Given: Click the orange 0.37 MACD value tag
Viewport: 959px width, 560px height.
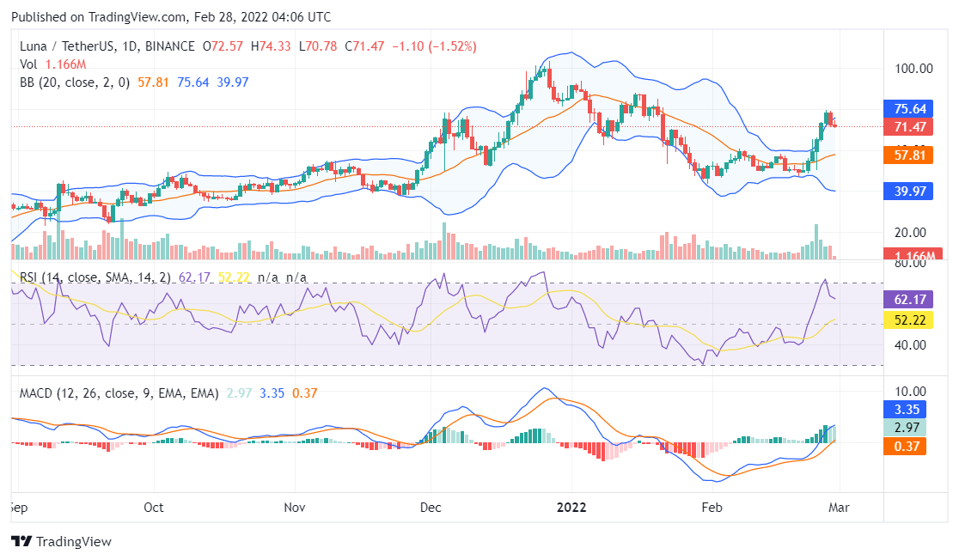Looking at the screenshot, I should (909, 445).
